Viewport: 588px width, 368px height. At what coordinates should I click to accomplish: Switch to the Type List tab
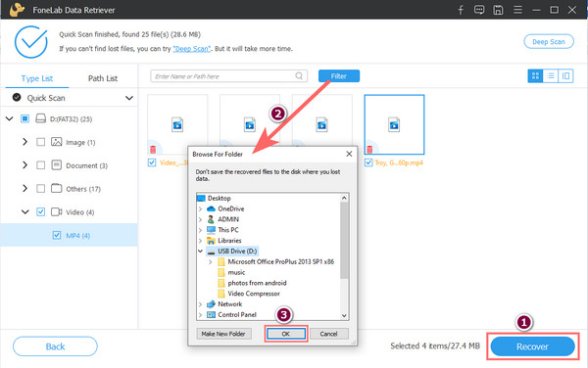(x=37, y=78)
